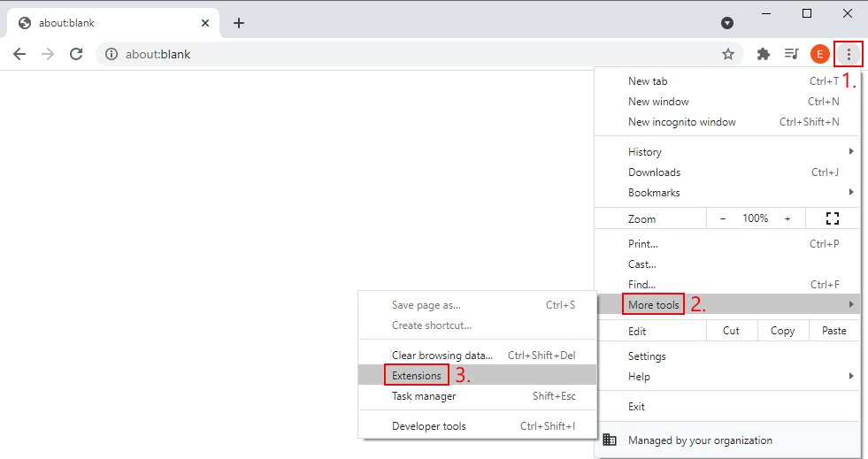Click the orange profile avatar icon
Image resolution: width=868 pixels, height=459 pixels.
click(x=819, y=54)
